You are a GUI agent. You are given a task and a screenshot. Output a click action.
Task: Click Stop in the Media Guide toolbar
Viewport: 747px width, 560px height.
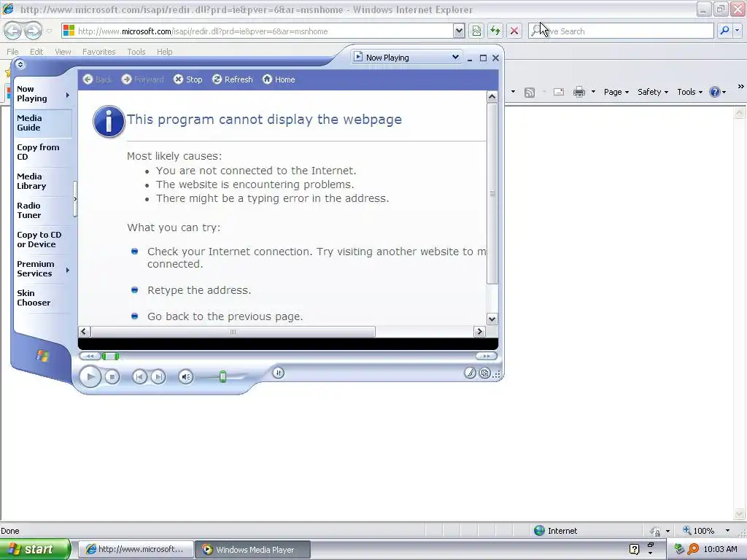coord(188,79)
